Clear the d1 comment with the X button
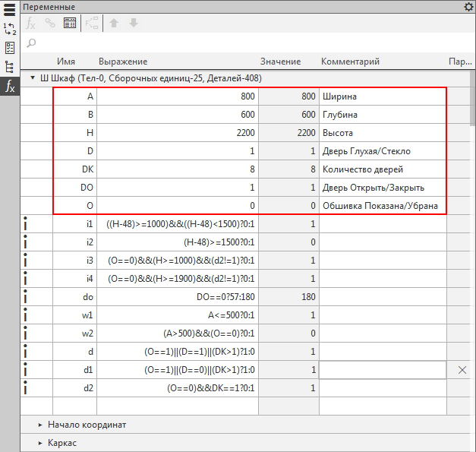Image resolution: width=476 pixels, height=452 pixels. pos(462,369)
